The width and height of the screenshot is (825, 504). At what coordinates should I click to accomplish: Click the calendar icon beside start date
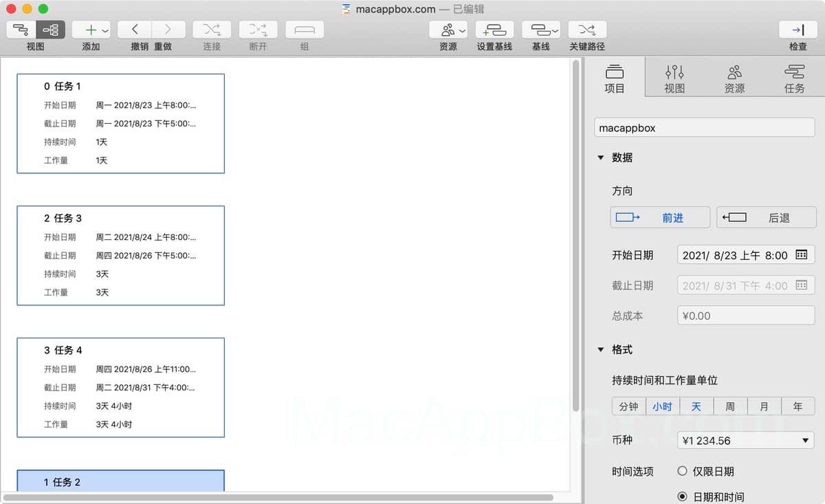[801, 255]
